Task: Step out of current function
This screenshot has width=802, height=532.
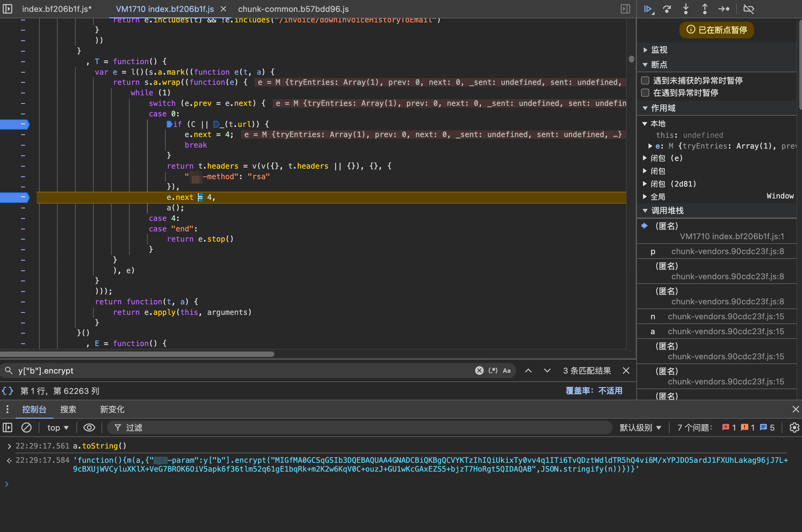Action: pos(705,9)
